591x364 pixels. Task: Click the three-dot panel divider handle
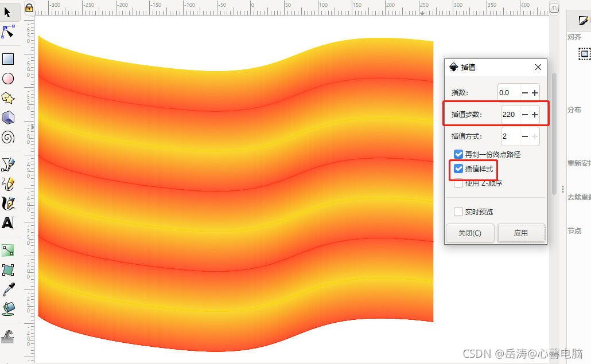(x=562, y=189)
